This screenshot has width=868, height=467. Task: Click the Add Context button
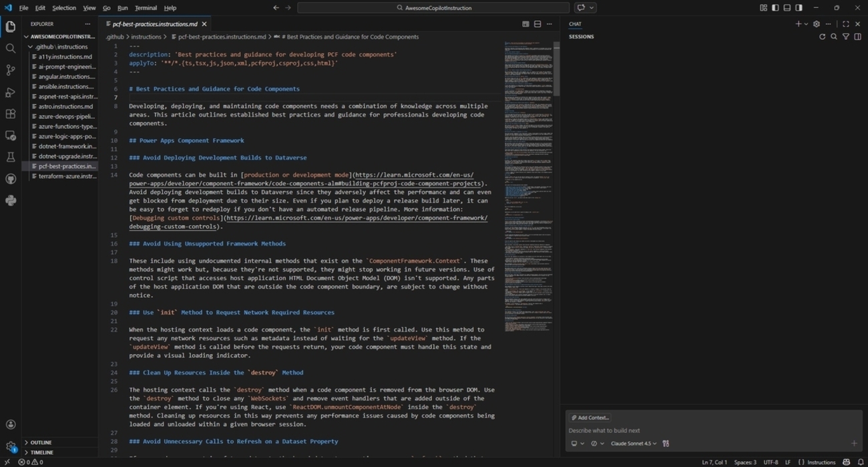point(590,418)
